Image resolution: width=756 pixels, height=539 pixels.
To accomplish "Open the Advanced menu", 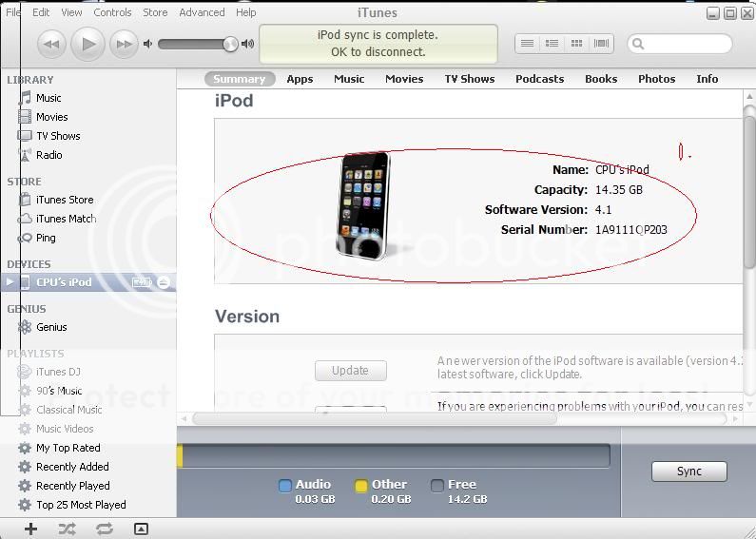I will (x=202, y=12).
